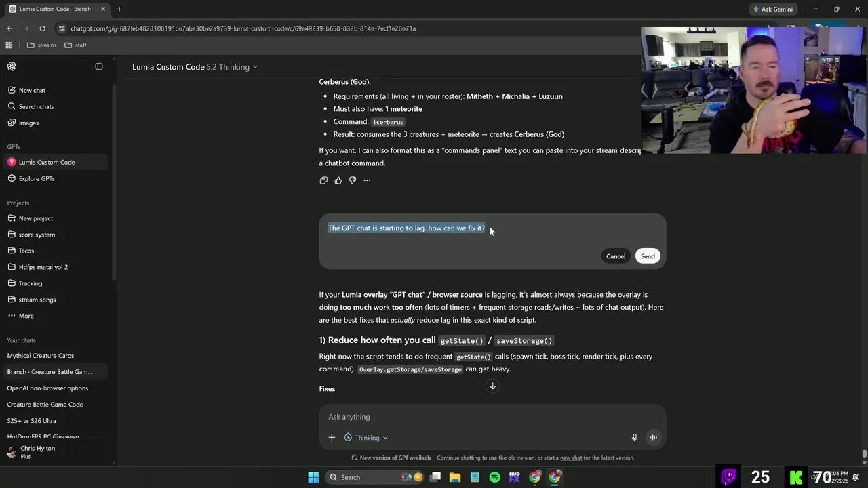Click the GPTs section heading
The image size is (868, 488).
coord(14,147)
